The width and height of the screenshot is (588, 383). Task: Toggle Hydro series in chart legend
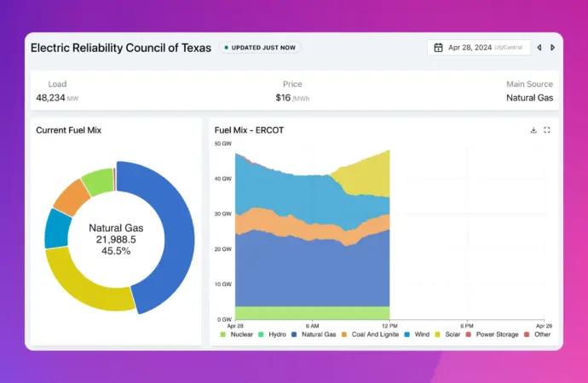272,334
